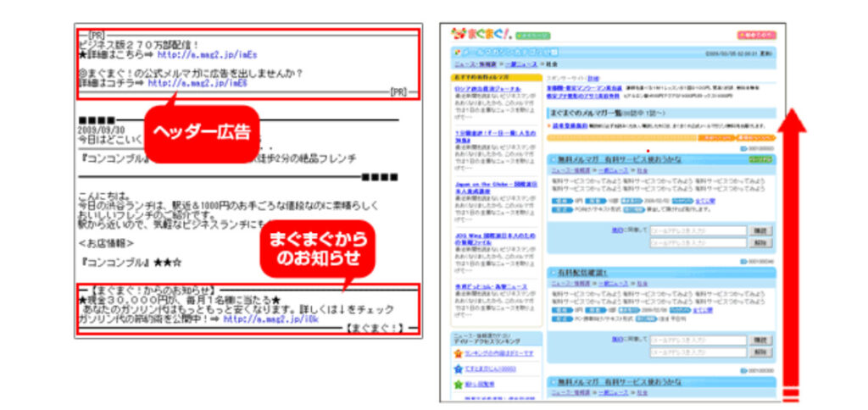Click 解除 button above the 有料配信確認! card
The height and width of the screenshot is (410, 868).
(x=760, y=242)
